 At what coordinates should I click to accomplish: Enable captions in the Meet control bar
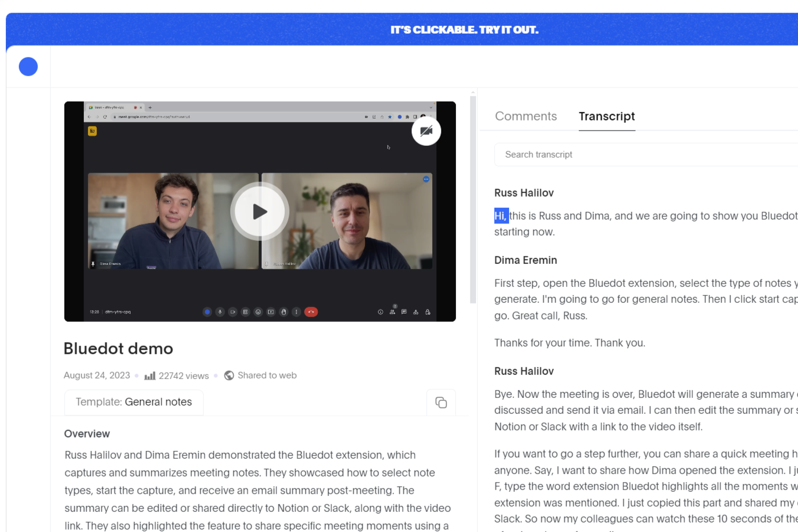tap(246, 312)
